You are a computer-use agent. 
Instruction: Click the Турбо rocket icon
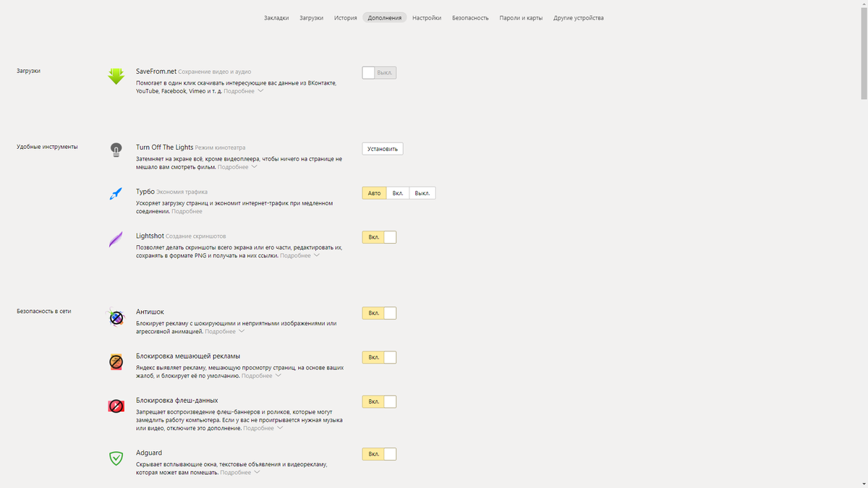coord(116,194)
